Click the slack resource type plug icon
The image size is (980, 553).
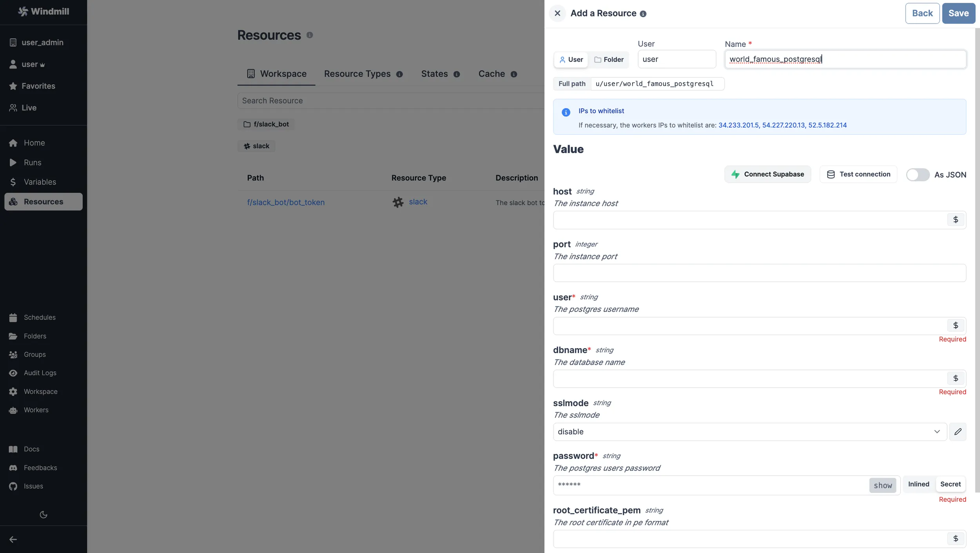[x=397, y=202]
